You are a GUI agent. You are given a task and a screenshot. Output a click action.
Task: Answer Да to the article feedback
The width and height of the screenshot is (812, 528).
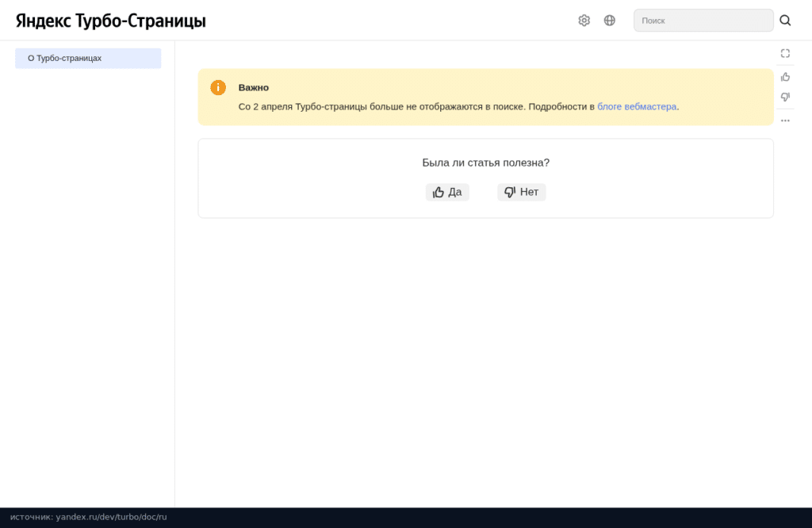[447, 192]
